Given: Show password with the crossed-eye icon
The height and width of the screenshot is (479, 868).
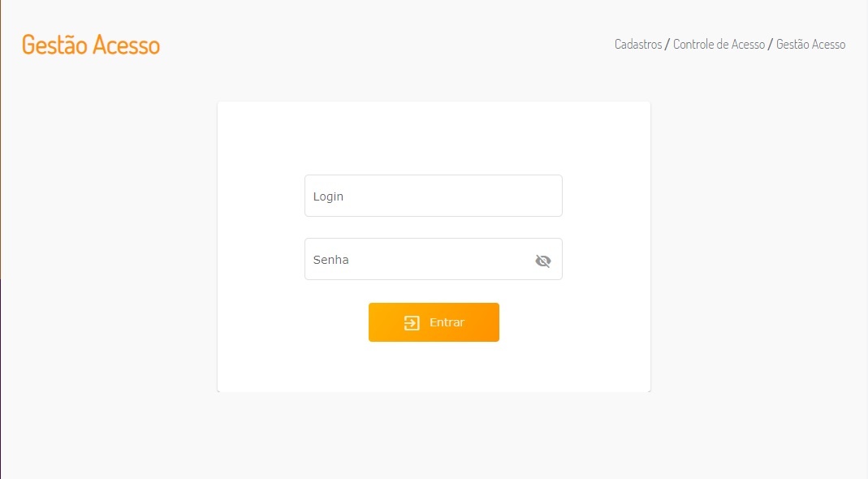Looking at the screenshot, I should (x=542, y=261).
